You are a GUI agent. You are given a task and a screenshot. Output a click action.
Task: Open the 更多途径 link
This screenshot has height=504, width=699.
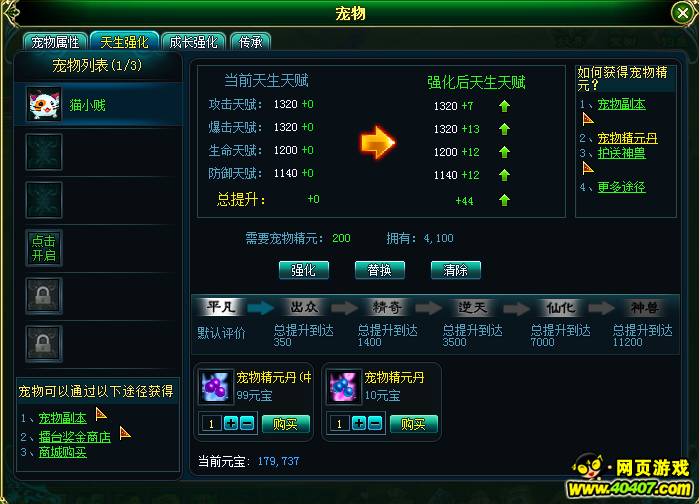(x=621, y=187)
